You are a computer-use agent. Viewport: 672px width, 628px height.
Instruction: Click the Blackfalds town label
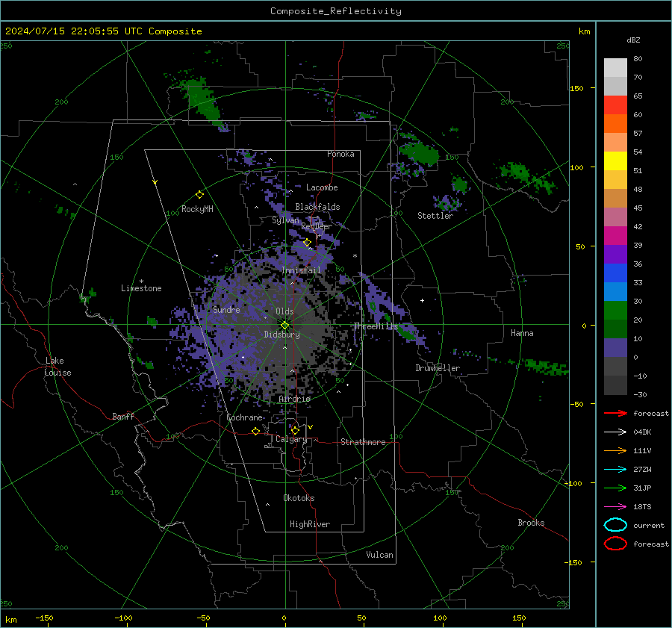pyautogui.click(x=317, y=207)
